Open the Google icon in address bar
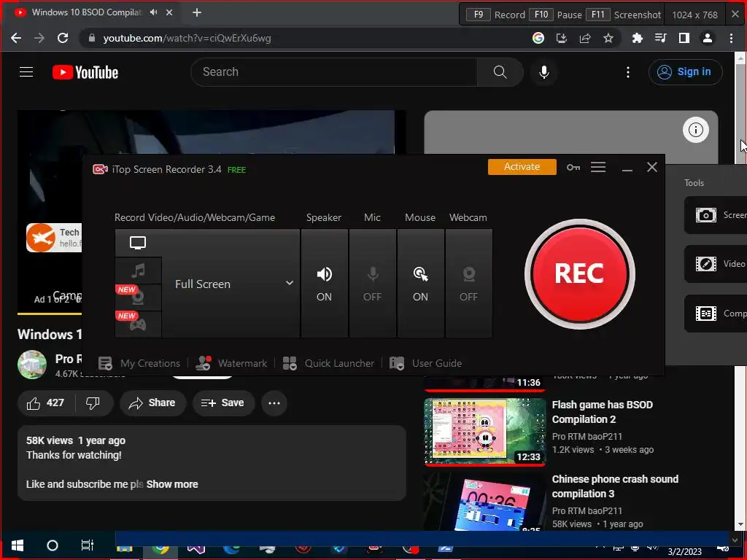This screenshot has height=560, width=747. pos(538,38)
